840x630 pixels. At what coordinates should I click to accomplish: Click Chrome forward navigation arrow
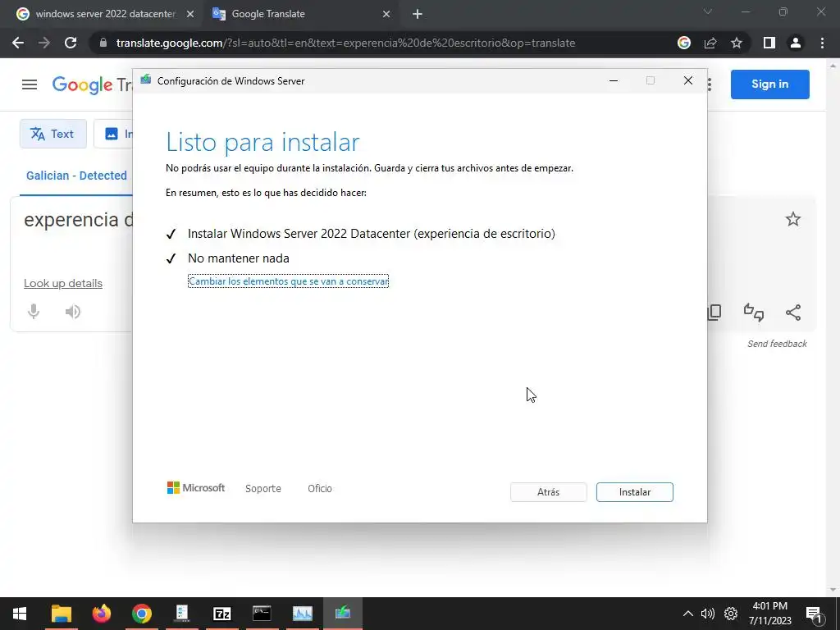point(44,43)
